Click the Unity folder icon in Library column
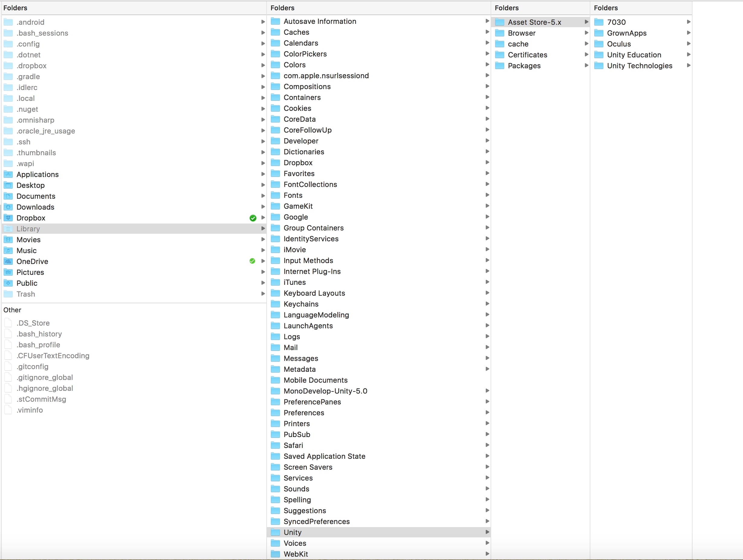 (x=275, y=532)
